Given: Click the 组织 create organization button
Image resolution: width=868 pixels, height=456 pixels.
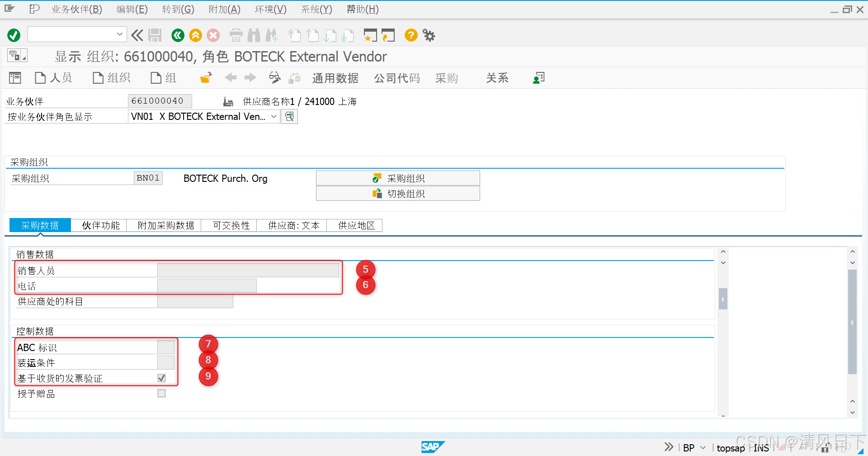Looking at the screenshot, I should tap(111, 78).
